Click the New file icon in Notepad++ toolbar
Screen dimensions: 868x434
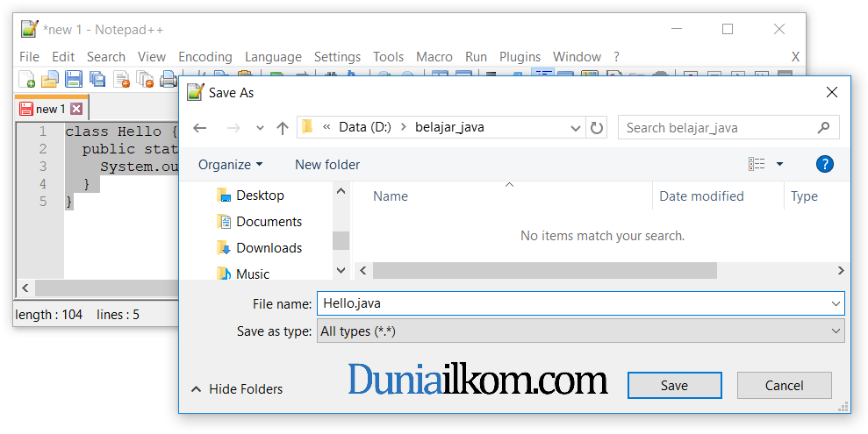(26, 79)
